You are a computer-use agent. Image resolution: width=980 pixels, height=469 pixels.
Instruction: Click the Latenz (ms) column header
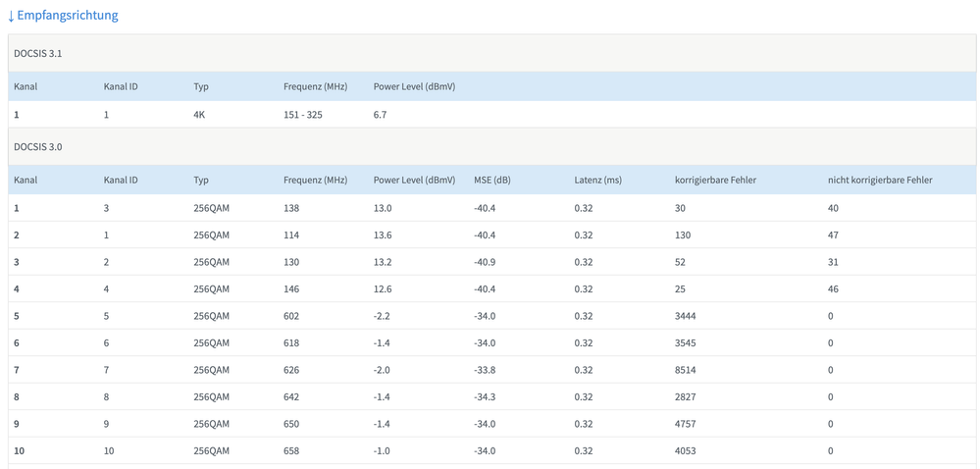coord(597,181)
